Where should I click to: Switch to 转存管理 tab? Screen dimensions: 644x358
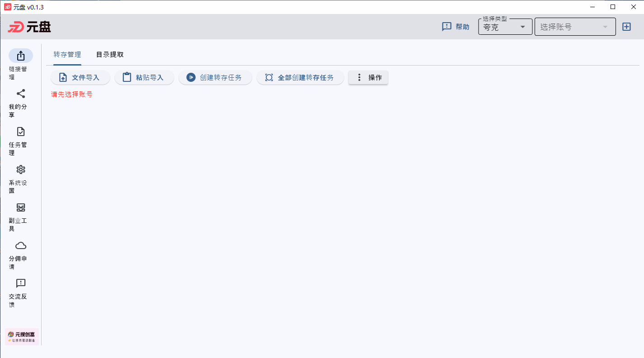pos(67,55)
